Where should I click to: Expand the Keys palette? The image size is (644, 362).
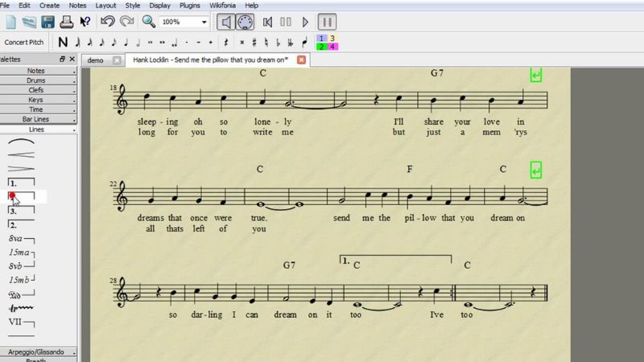tap(38, 100)
